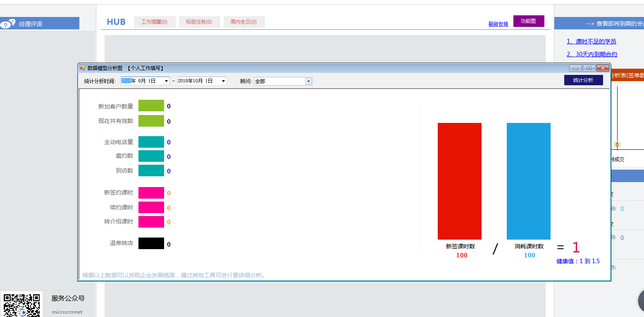644x317 pixels.
Task: Click the 刷新安排 link
Action: click(498, 24)
